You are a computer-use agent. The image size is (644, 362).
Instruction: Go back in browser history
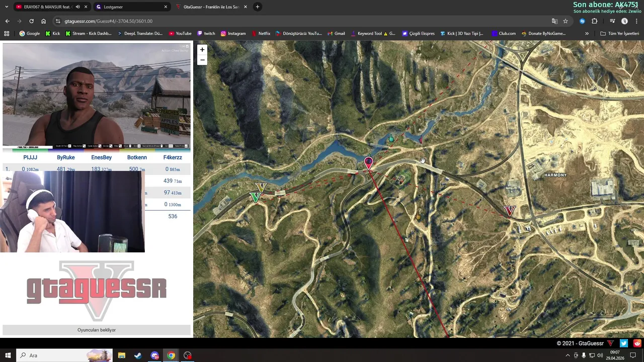pos(7,21)
